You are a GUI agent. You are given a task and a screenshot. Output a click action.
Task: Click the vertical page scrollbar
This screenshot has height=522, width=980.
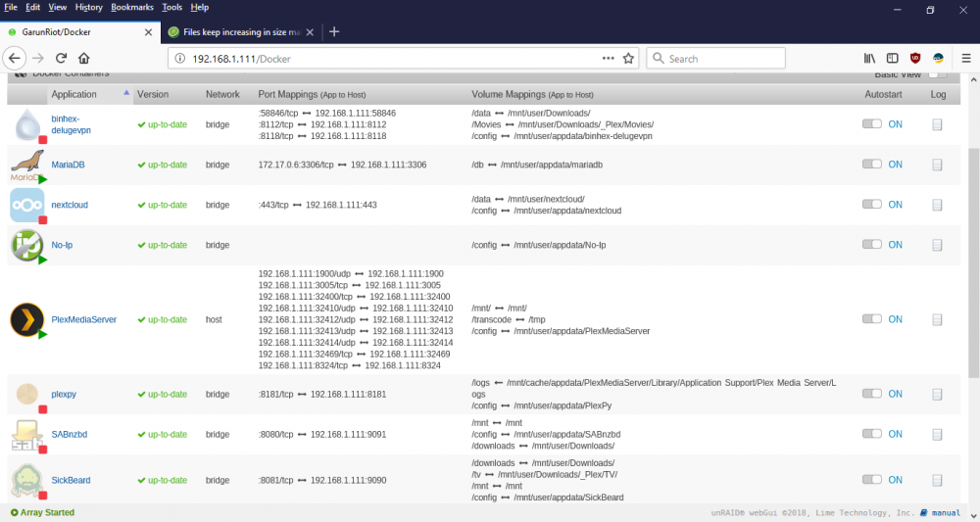974,262
